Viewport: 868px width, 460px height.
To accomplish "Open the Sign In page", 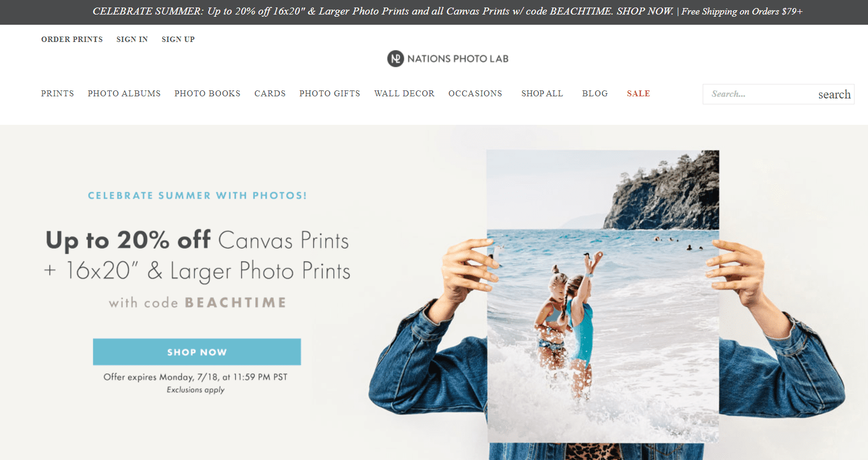I will point(132,39).
